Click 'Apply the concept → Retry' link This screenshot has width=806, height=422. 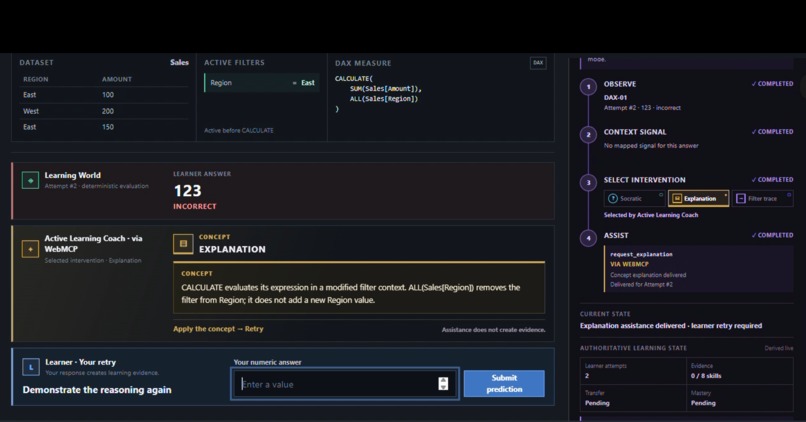click(218, 329)
